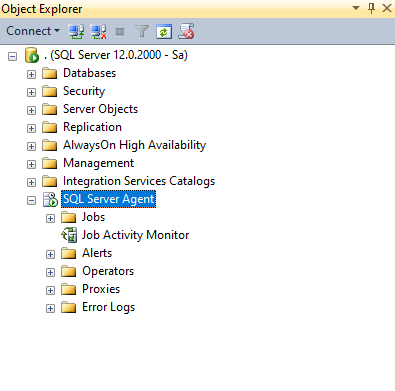Collapse the SQL Server 12.0.2000 root node
This screenshot has width=395, height=391.
pyautogui.click(x=12, y=56)
